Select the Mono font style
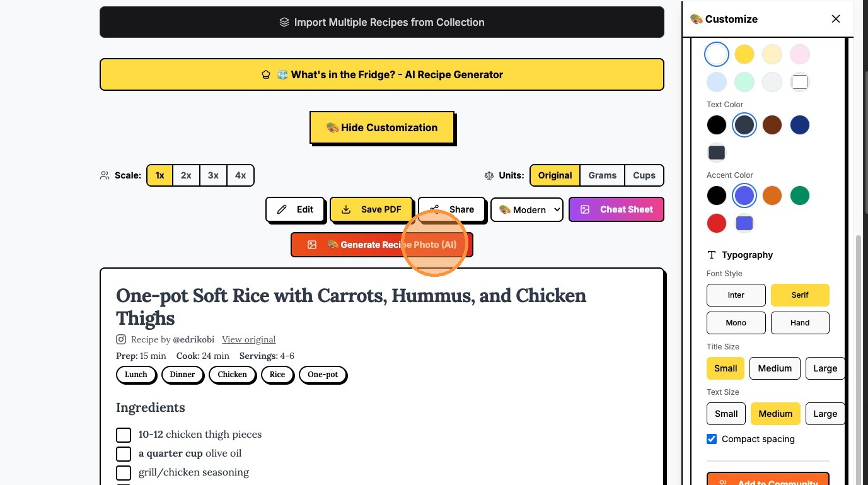The image size is (868, 485). click(x=736, y=322)
